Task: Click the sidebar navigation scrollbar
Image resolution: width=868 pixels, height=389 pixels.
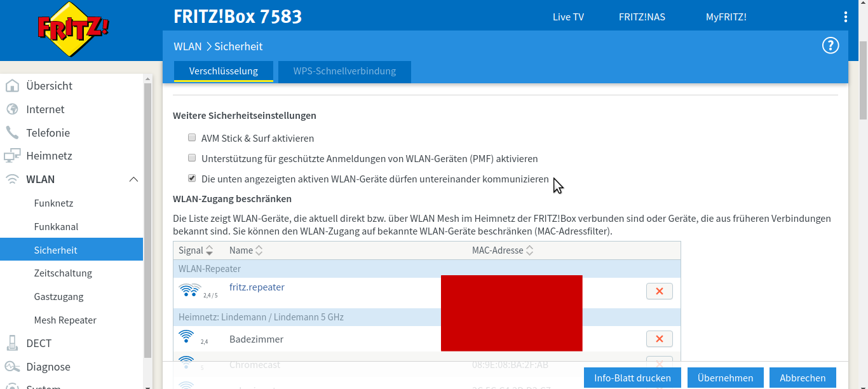Action: point(148,219)
